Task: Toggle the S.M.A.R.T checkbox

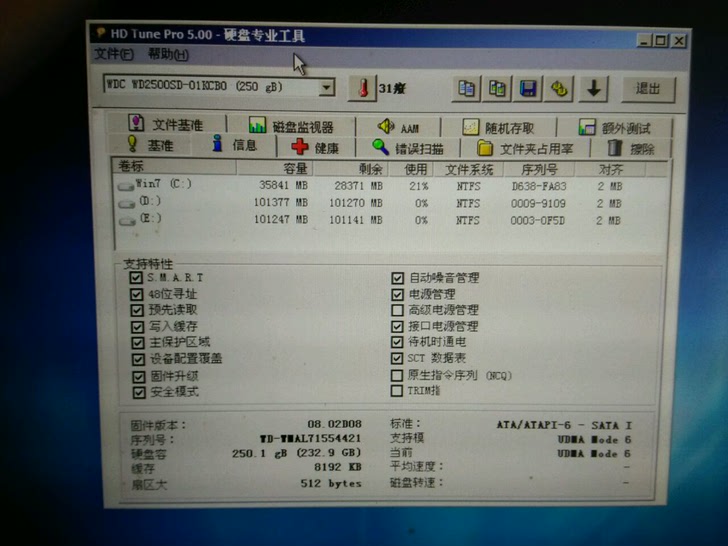Action: [x=136, y=278]
